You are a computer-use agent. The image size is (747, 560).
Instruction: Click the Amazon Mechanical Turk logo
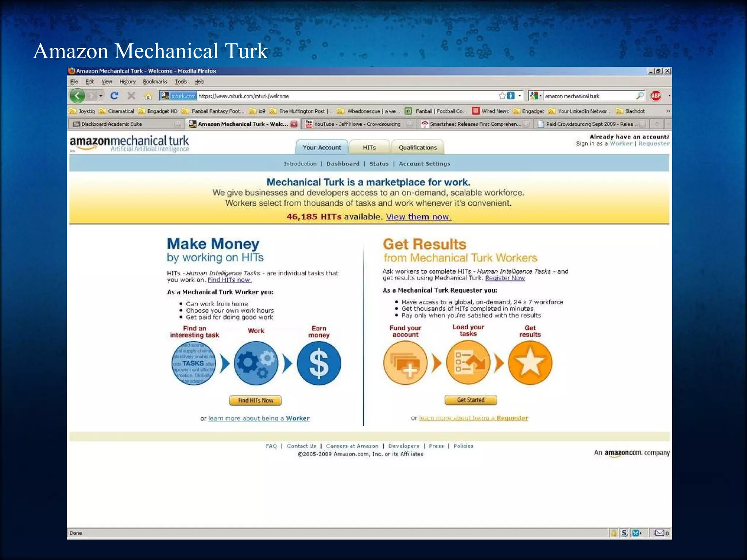129,144
